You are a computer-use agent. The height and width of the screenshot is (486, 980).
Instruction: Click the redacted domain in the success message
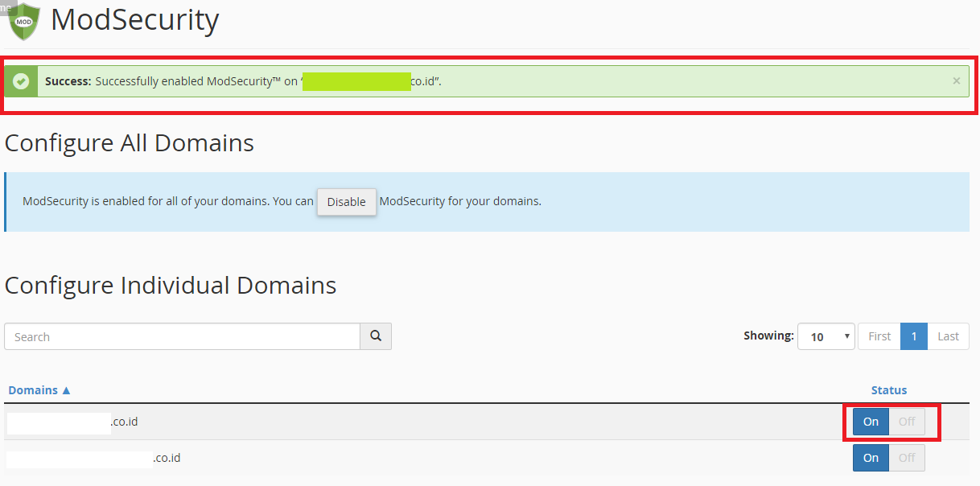point(356,80)
